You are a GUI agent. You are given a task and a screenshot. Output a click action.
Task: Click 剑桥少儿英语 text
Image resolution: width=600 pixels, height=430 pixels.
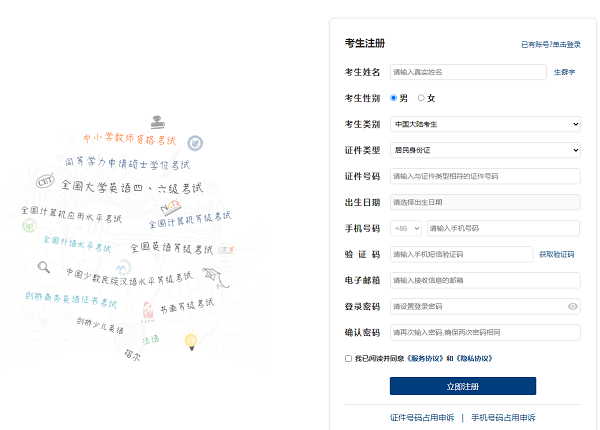point(100,325)
